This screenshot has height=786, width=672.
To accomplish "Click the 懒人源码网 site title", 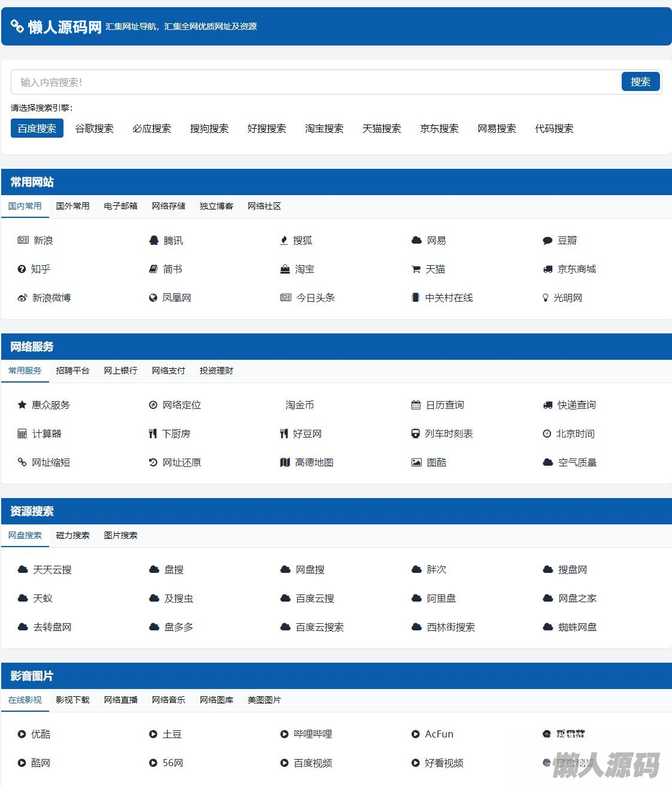I will 65,27.
